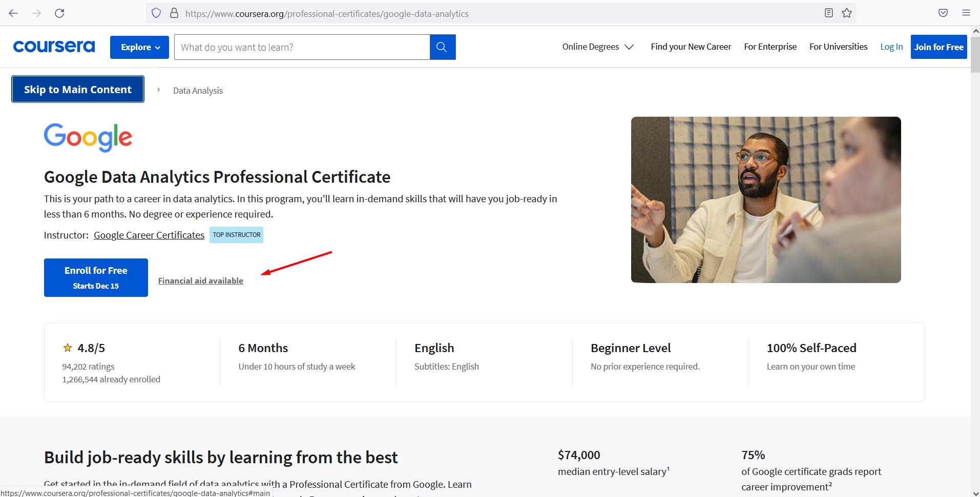Screen dimensions: 980x497
Task: Click the breadcrumb chevron separator
Action: point(158,90)
